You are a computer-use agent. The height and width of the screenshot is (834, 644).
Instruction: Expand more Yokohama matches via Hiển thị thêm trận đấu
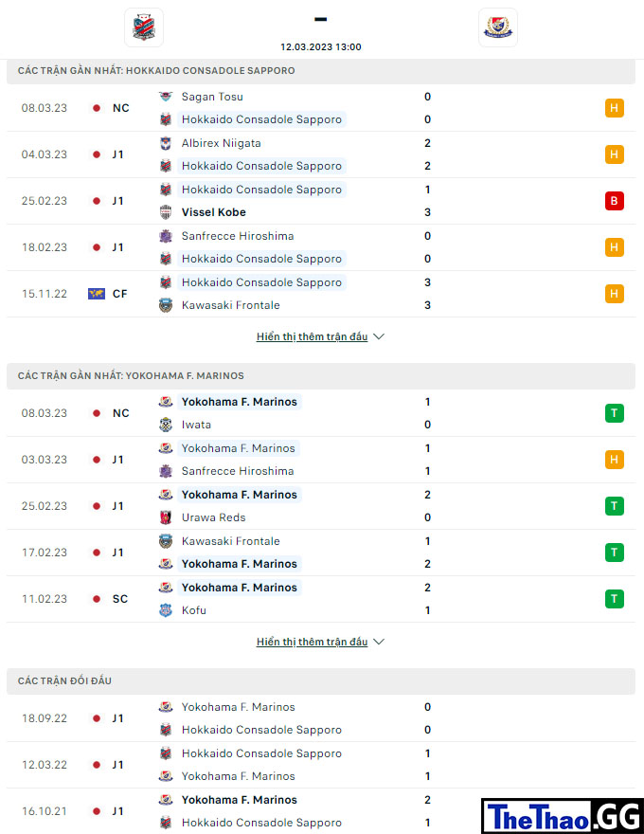tap(313, 642)
